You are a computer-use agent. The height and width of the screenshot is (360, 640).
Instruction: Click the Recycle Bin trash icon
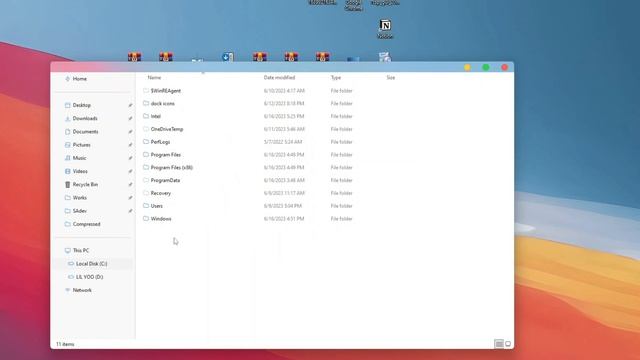coord(67,184)
